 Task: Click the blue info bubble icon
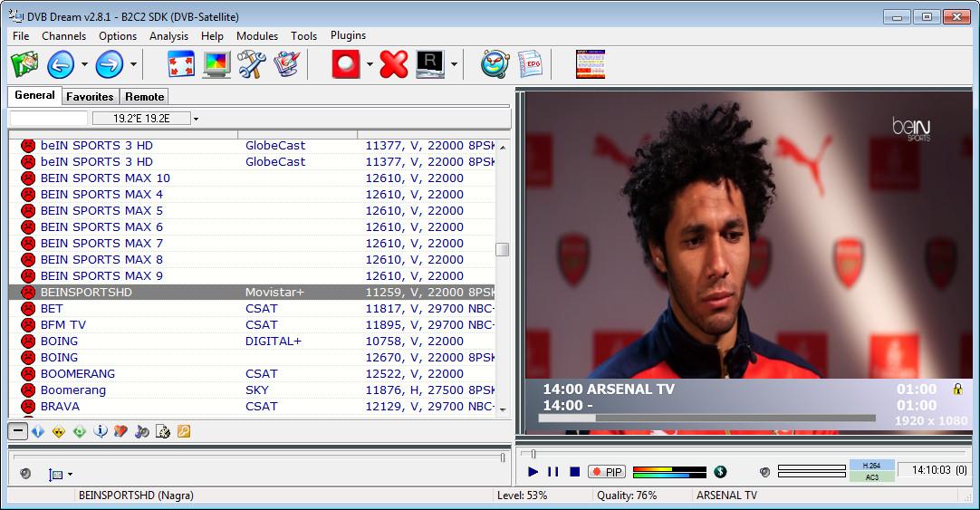(x=100, y=431)
